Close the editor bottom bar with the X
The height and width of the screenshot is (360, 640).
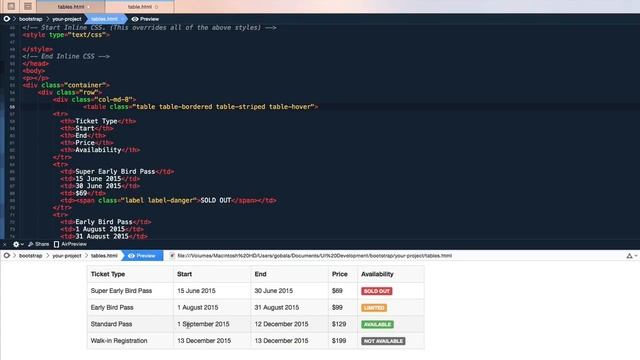click(x=5, y=244)
